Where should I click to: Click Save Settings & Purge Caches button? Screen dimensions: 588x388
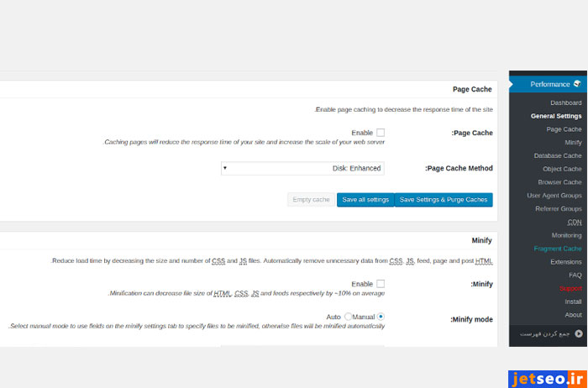click(443, 200)
